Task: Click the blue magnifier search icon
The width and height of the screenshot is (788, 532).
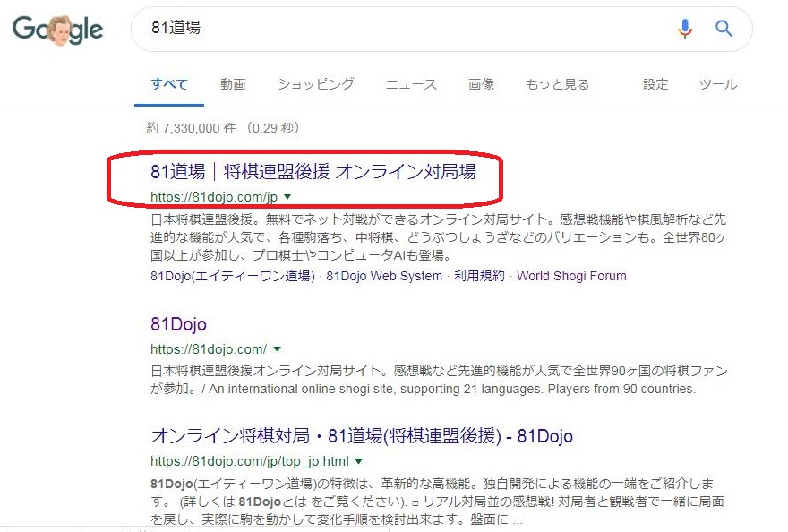Action: [x=724, y=28]
